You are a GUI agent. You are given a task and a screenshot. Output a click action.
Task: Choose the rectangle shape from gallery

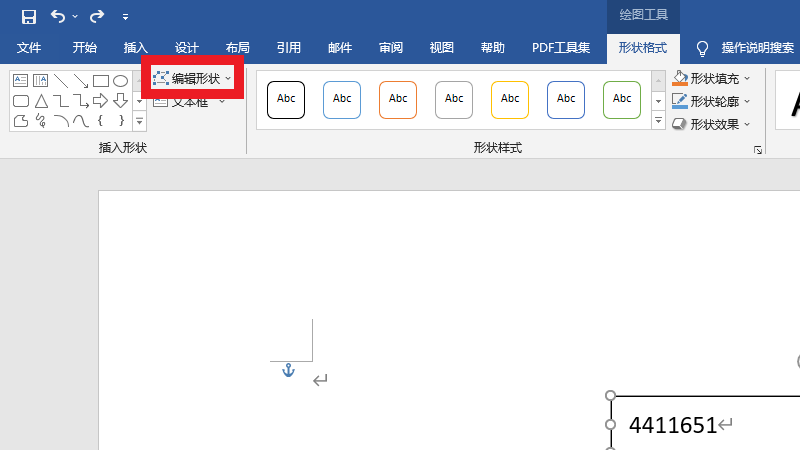pyautogui.click(x=100, y=81)
